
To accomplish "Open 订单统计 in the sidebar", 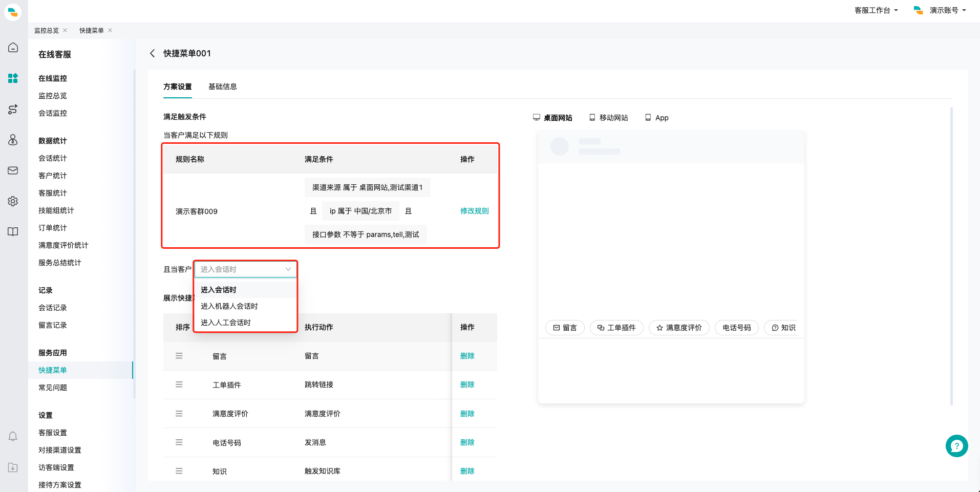I will [x=53, y=228].
